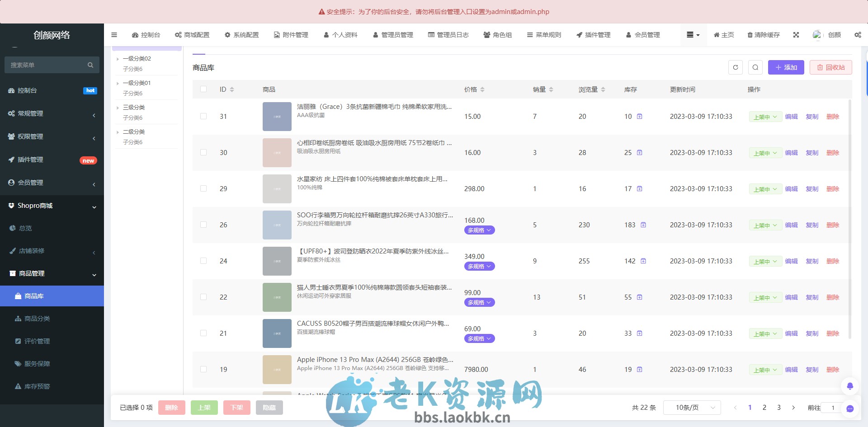Expand the 一级分类02 category tree
The height and width of the screenshot is (427, 868).
click(x=118, y=58)
